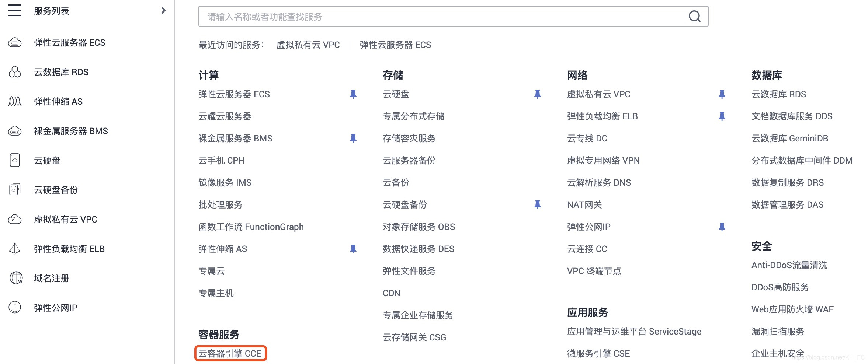Focus the service search input field
The image size is (868, 364).
[453, 16]
